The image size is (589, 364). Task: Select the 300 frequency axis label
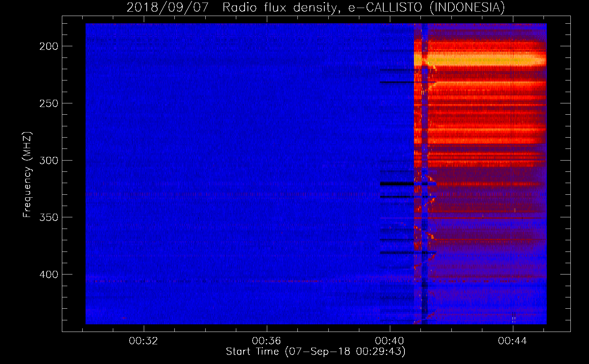coord(49,161)
